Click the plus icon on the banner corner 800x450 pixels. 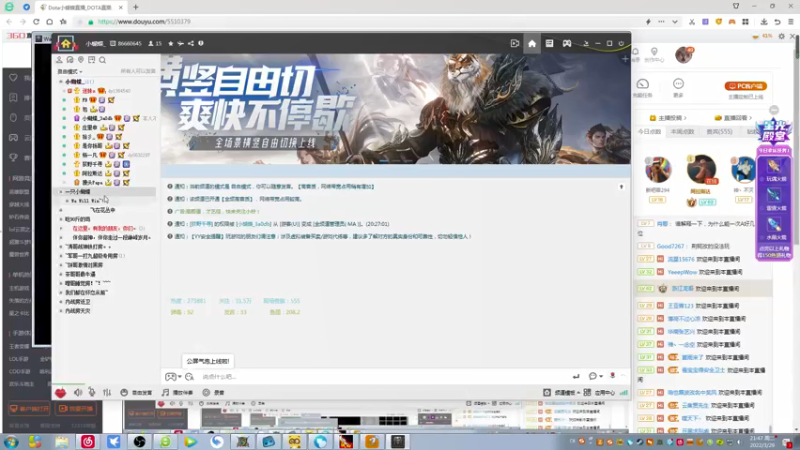(625, 59)
